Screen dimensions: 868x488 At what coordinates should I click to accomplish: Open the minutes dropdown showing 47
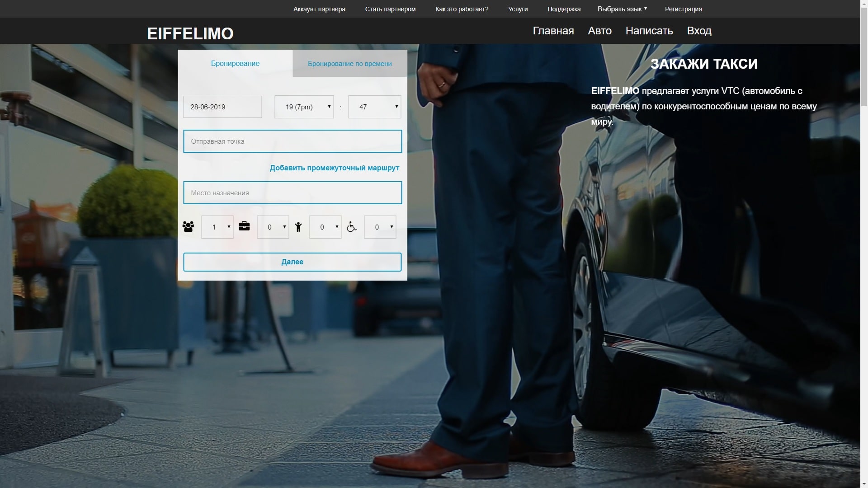(375, 107)
